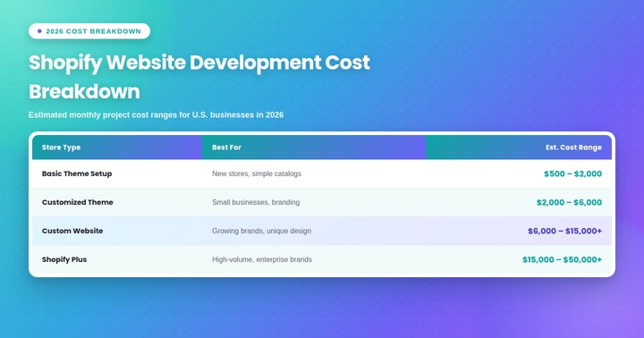This screenshot has width=644, height=338.
Task: Select the 'Shopify Plus' cell
Action: pyautogui.click(x=117, y=259)
